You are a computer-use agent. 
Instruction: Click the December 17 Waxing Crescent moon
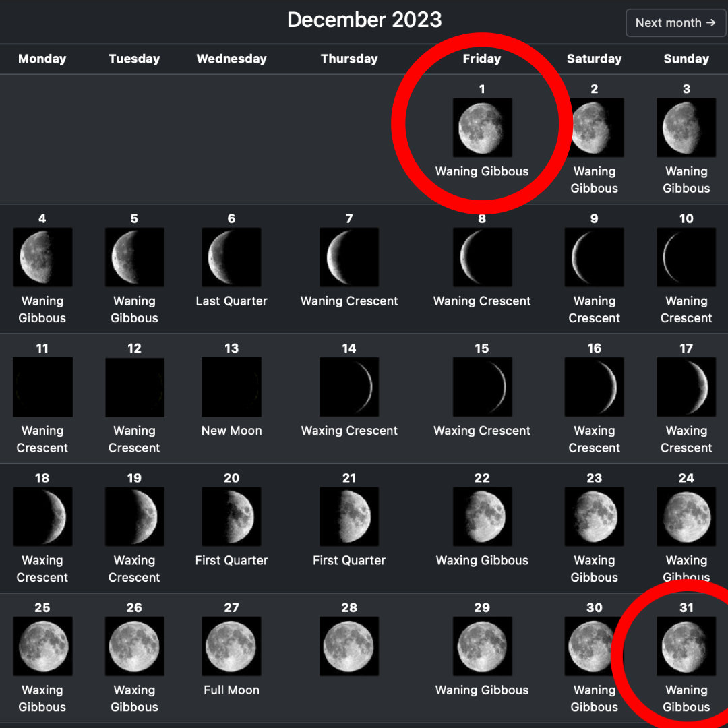click(686, 387)
